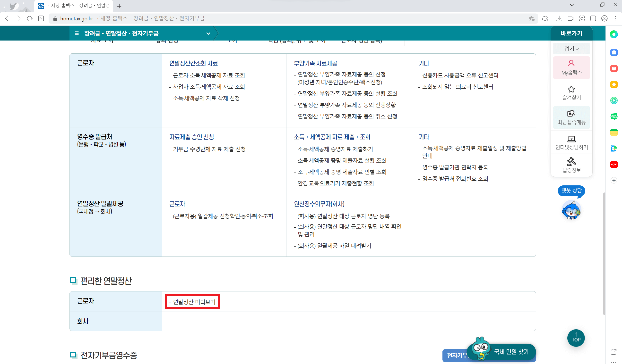622x364 pixels.
Task: Open green circle icon in browser sidebar
Action: click(613, 34)
